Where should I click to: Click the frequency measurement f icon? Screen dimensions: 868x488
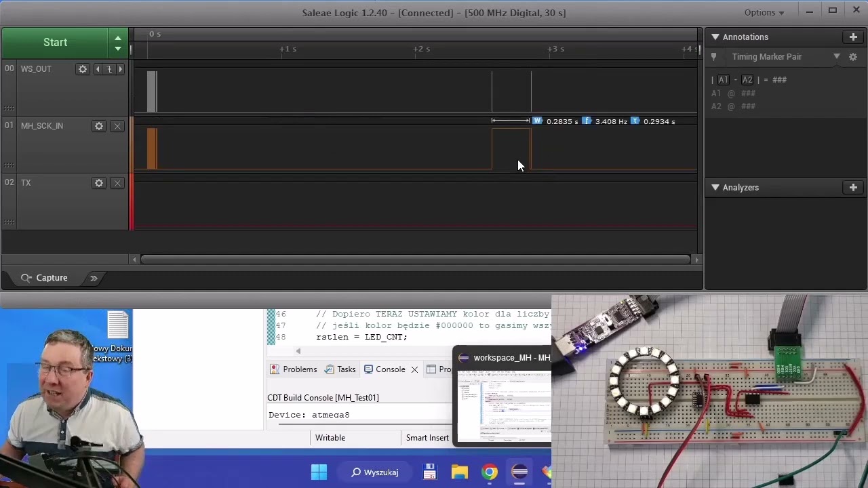(x=587, y=121)
